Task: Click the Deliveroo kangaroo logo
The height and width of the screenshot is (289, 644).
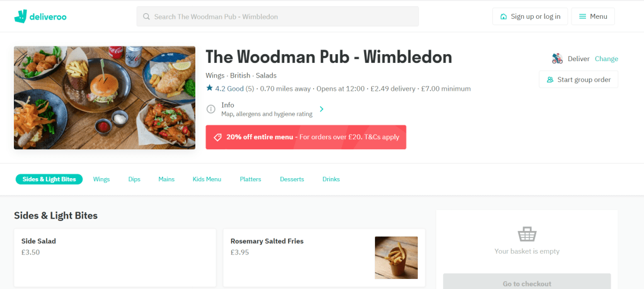Action: 20,16
